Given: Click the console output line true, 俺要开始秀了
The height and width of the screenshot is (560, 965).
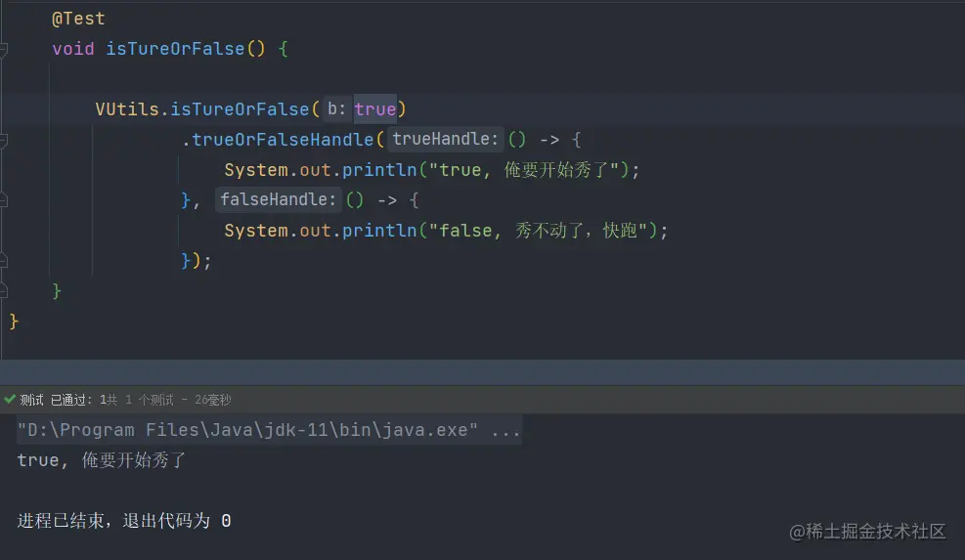Looking at the screenshot, I should 102,459.
